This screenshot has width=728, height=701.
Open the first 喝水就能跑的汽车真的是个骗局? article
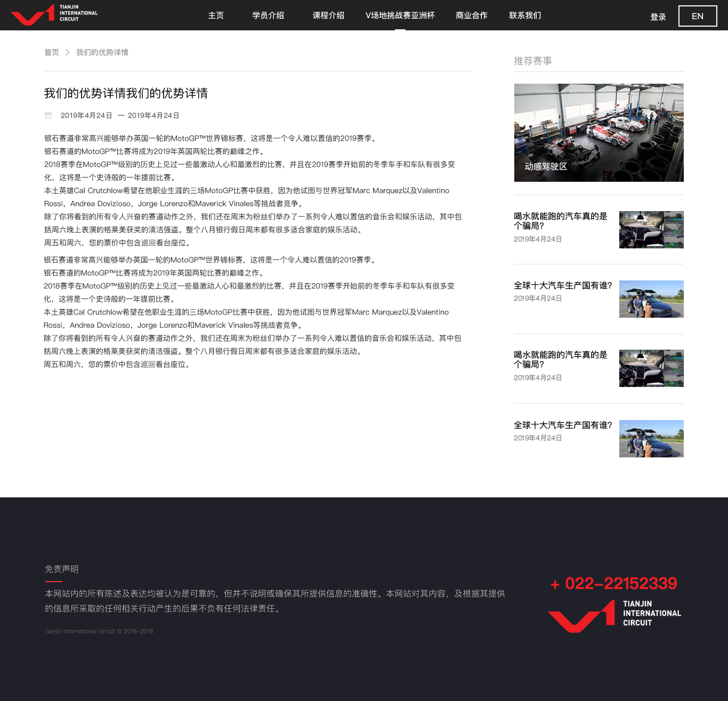(x=561, y=221)
